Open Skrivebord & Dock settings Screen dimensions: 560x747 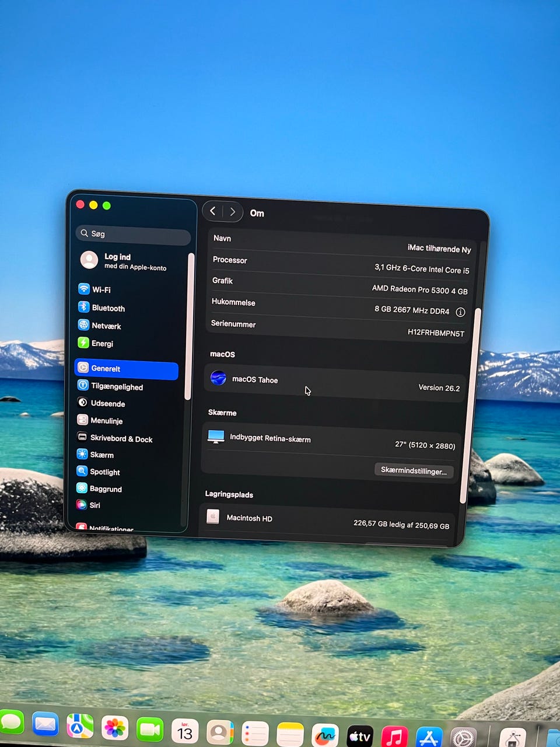click(115, 438)
